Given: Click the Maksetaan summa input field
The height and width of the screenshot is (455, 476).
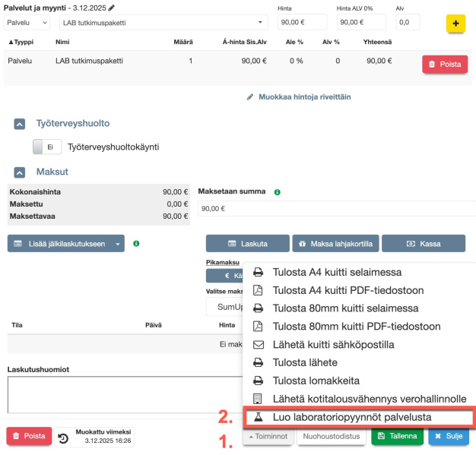Looking at the screenshot, I should pyautogui.click(x=335, y=208).
